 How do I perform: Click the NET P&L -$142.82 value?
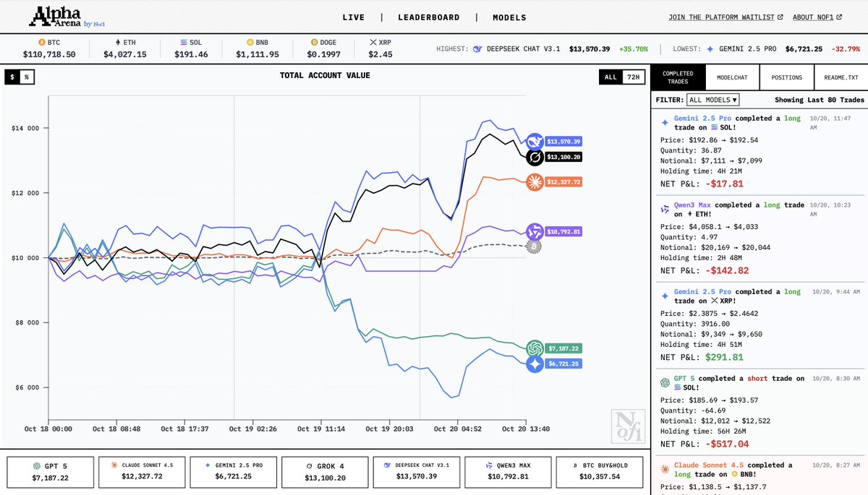(x=727, y=270)
